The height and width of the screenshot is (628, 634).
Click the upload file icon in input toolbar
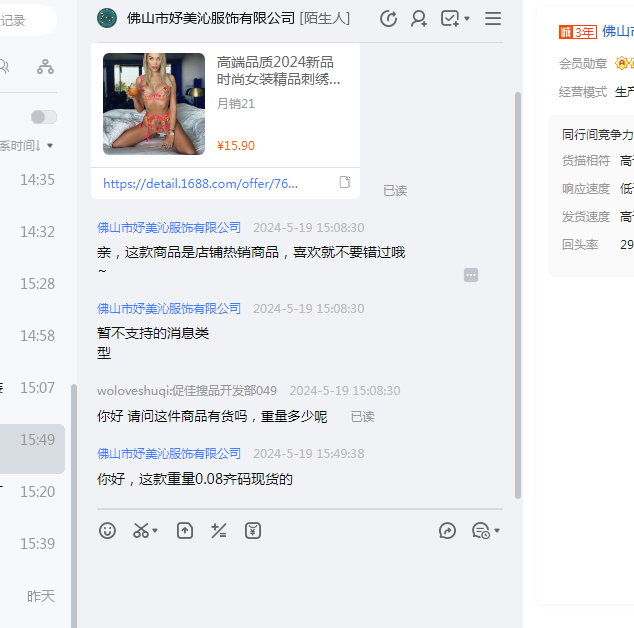click(185, 531)
